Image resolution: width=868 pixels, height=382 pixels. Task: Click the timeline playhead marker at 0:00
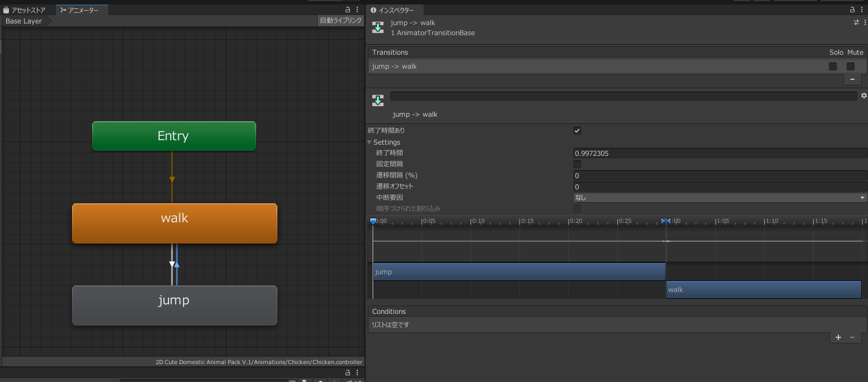coord(373,221)
